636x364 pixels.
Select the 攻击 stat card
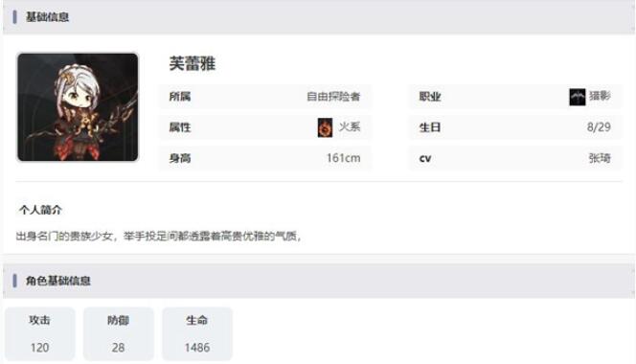point(40,333)
